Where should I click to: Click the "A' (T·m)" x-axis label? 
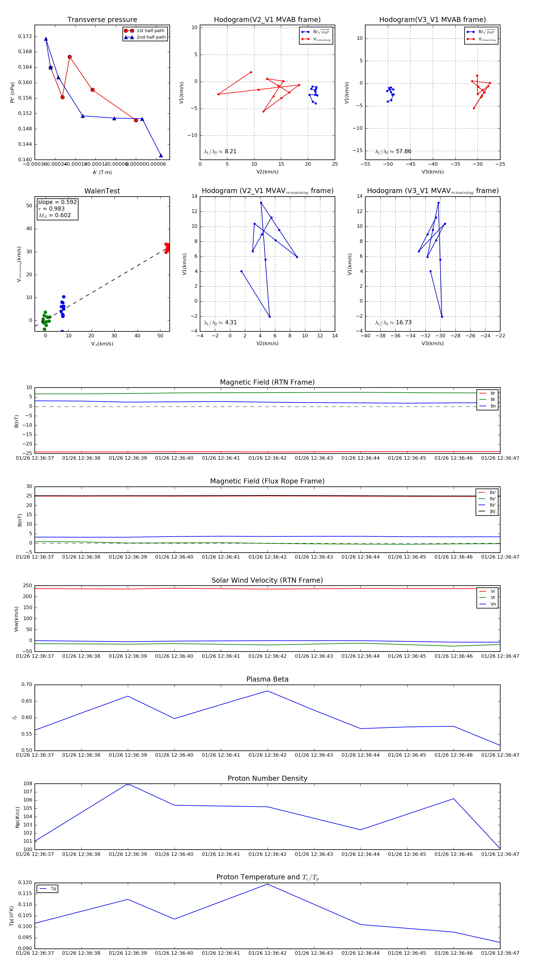click(102, 172)
